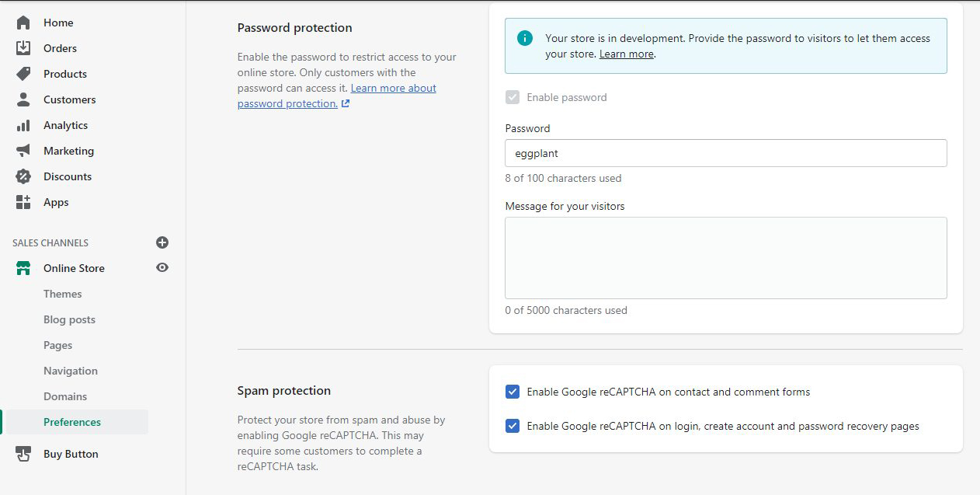Open the Themes submenu item
The width and height of the screenshot is (980, 495).
click(63, 294)
